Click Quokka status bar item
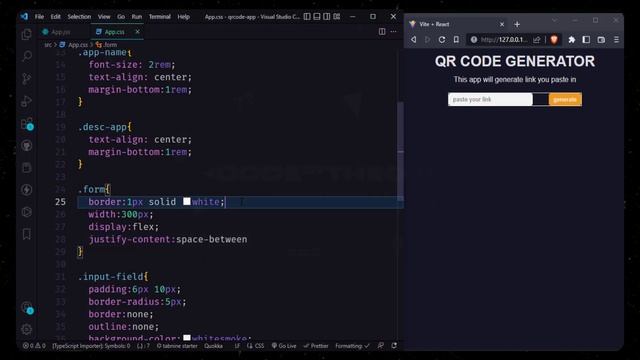Image resolution: width=640 pixels, height=360 pixels. point(213,346)
